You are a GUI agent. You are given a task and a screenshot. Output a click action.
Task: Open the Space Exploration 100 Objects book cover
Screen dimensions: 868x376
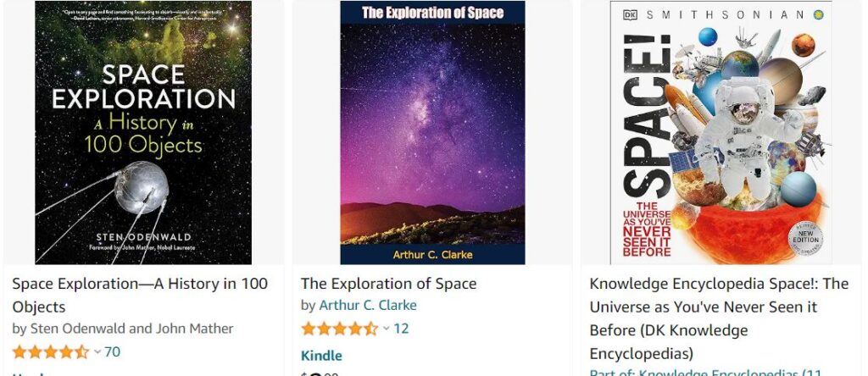tap(143, 132)
